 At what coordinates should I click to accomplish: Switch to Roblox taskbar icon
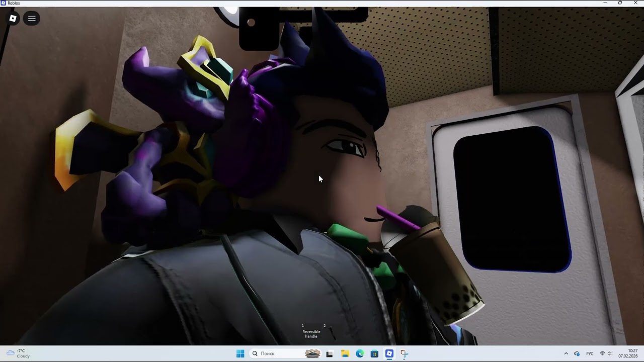point(389,353)
